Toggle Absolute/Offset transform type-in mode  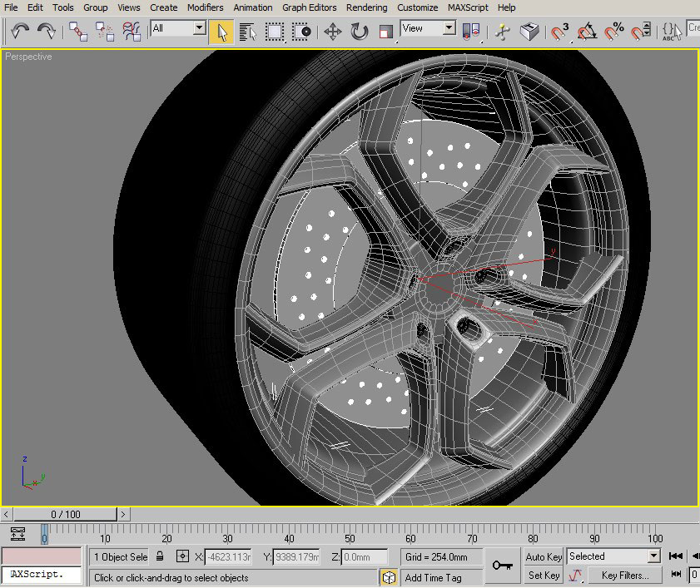click(x=182, y=556)
